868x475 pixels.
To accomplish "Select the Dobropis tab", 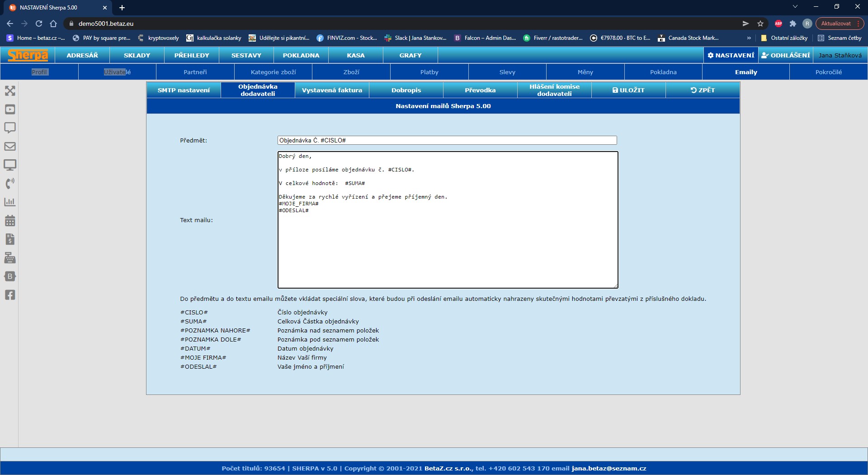I will pos(406,90).
